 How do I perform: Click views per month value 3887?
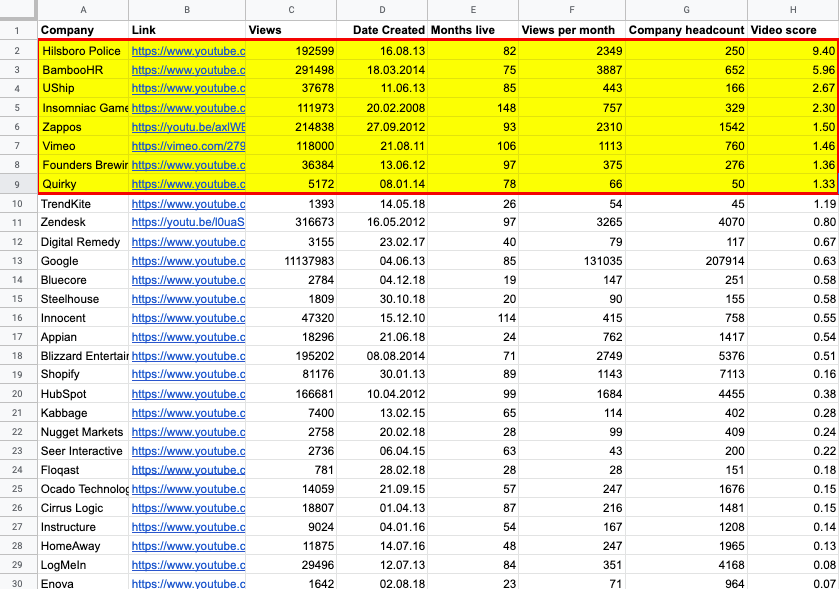click(572, 70)
